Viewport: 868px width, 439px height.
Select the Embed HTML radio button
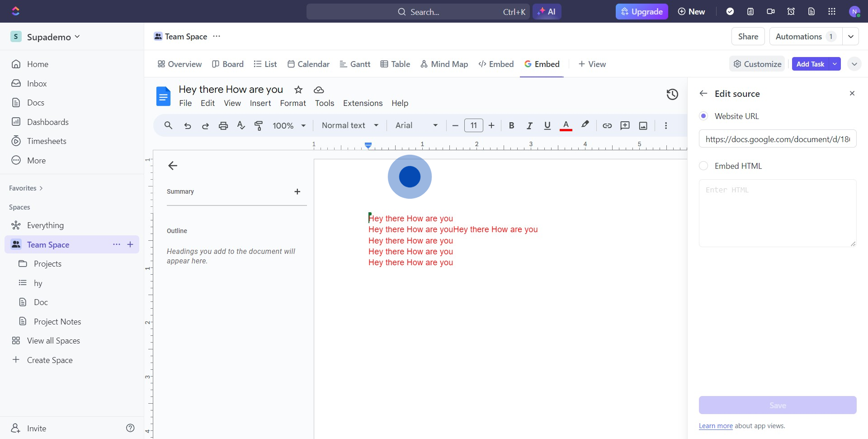pyautogui.click(x=703, y=166)
